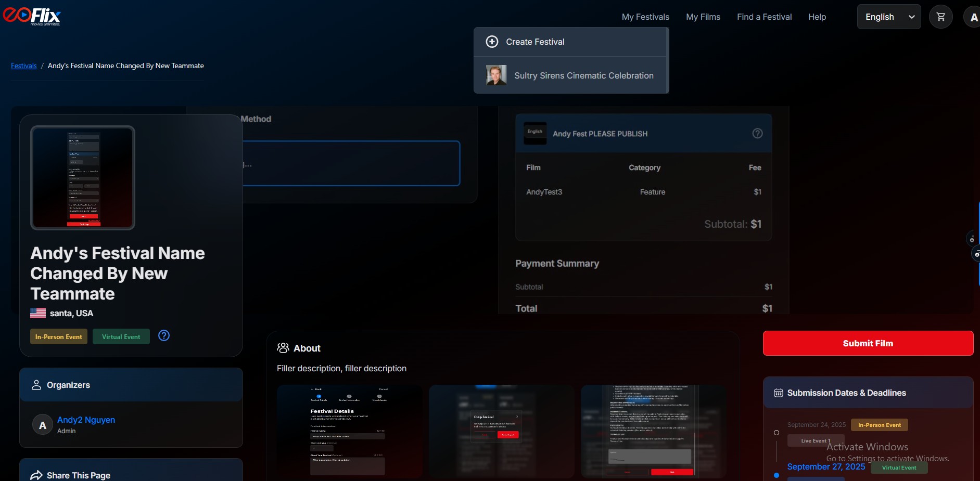Open the My Festivals menu
The height and width of the screenshot is (481, 980).
[x=645, y=17]
